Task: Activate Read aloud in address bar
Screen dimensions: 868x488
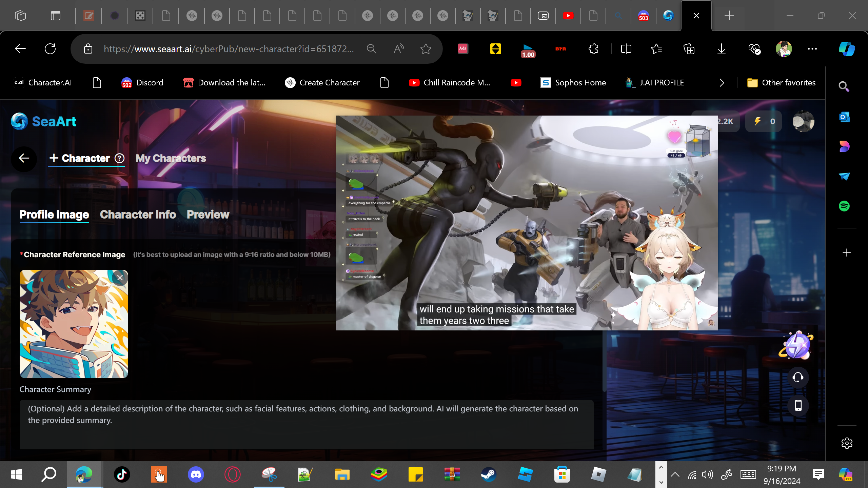Action: (399, 49)
